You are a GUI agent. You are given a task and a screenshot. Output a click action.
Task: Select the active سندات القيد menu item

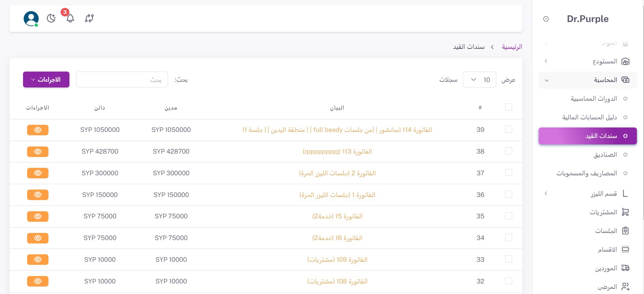[x=588, y=136]
